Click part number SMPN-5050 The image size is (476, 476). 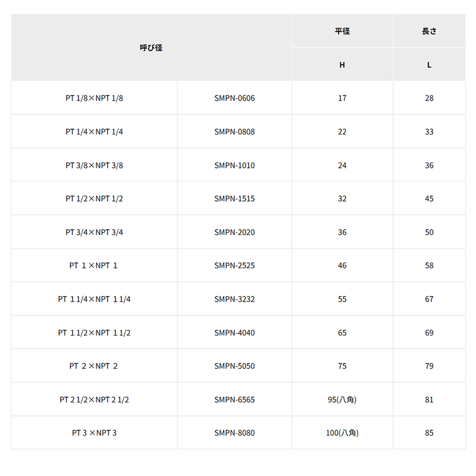tap(234, 366)
